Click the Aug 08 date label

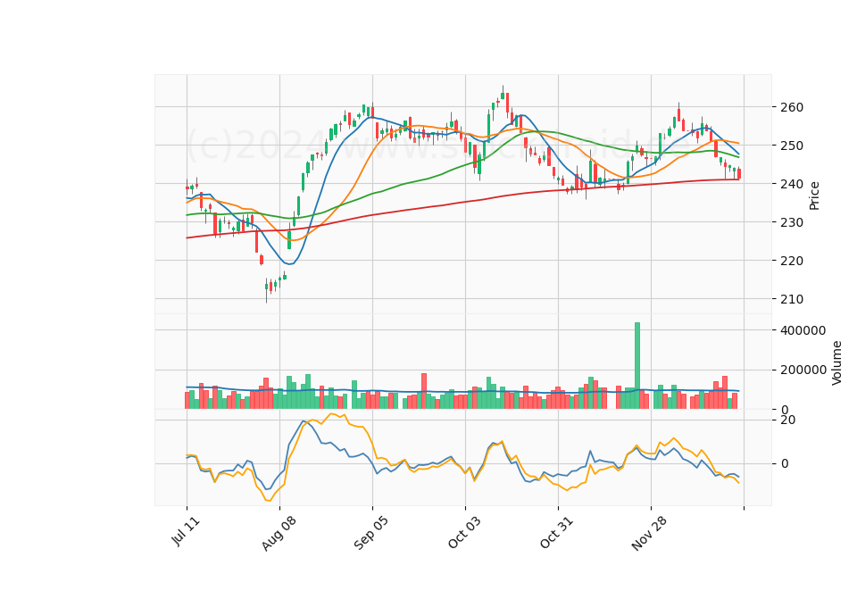pyautogui.click(x=279, y=534)
